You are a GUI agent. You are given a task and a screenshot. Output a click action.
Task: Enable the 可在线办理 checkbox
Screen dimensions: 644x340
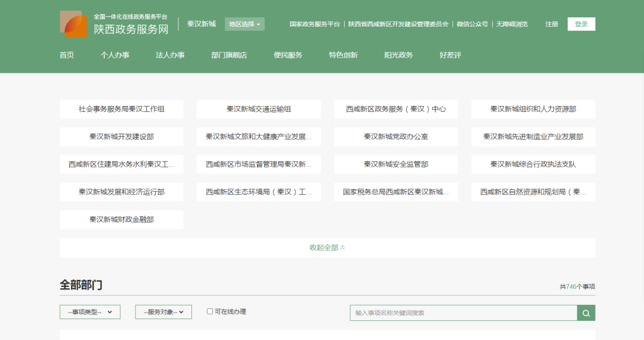(210, 311)
